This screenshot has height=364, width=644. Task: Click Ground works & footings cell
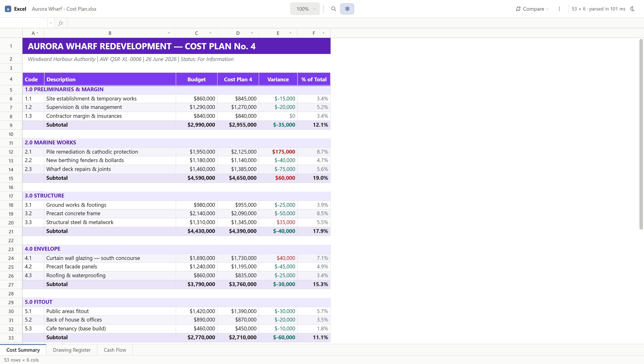click(110, 205)
